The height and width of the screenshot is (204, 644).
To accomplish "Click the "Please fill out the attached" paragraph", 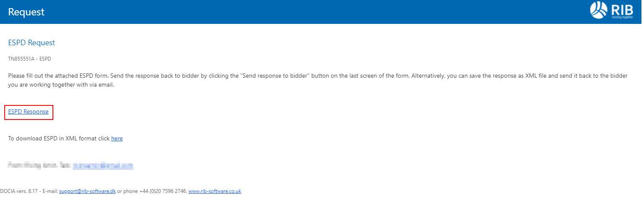I will coord(60,76).
